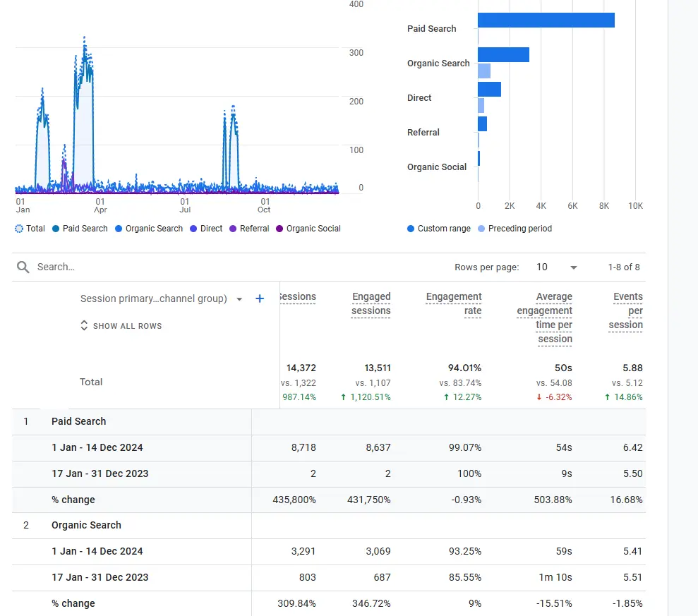Toggle Organic Social series in legend
The height and width of the screenshot is (616, 698).
pyautogui.click(x=279, y=229)
